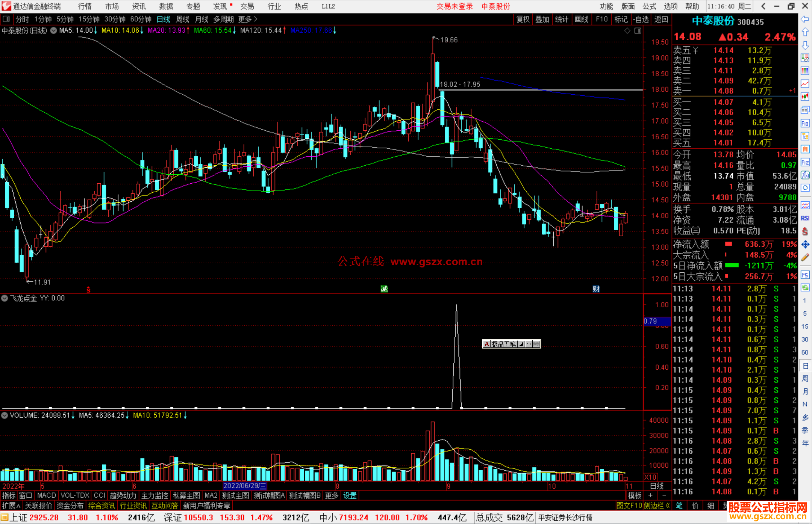The image size is (812, 524).
Task: Switch to the 主力监控 indicator tab
Action: click(155, 496)
